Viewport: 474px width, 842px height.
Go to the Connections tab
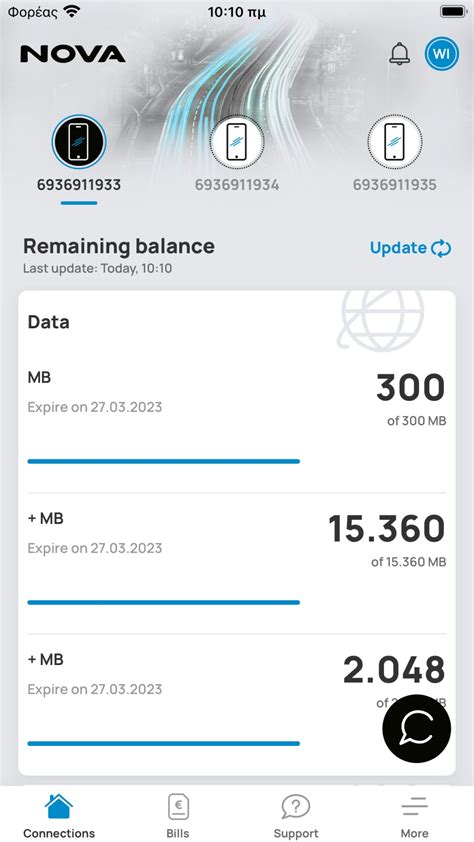(59, 815)
